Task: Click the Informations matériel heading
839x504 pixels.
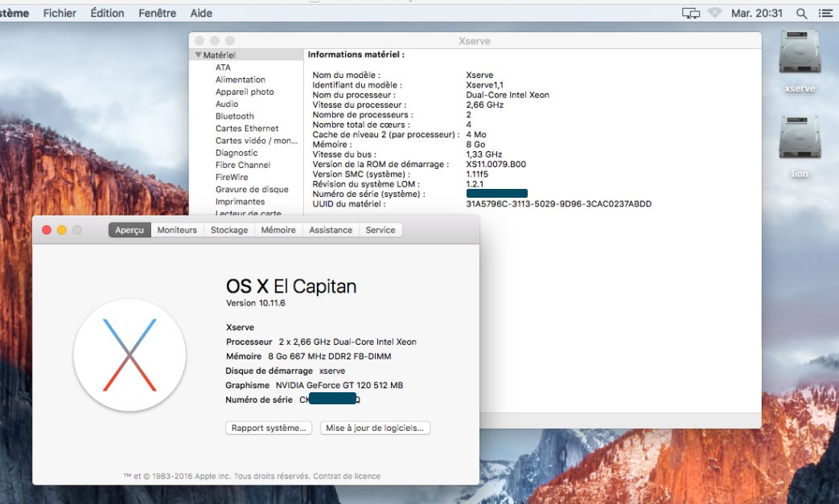Action: (356, 55)
